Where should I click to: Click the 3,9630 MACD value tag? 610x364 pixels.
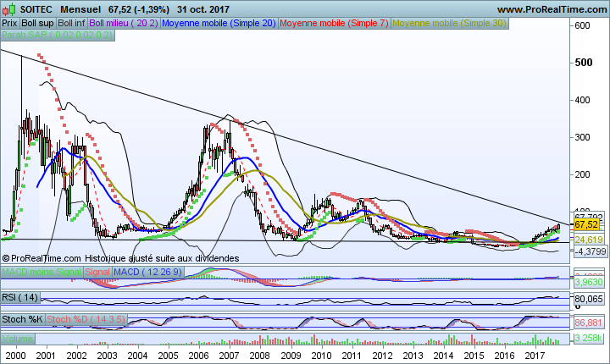(589, 282)
